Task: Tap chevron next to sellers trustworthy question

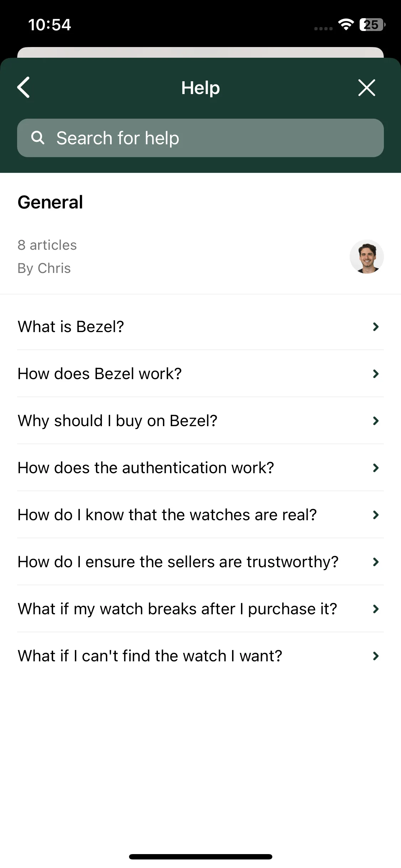Action: coord(376,562)
